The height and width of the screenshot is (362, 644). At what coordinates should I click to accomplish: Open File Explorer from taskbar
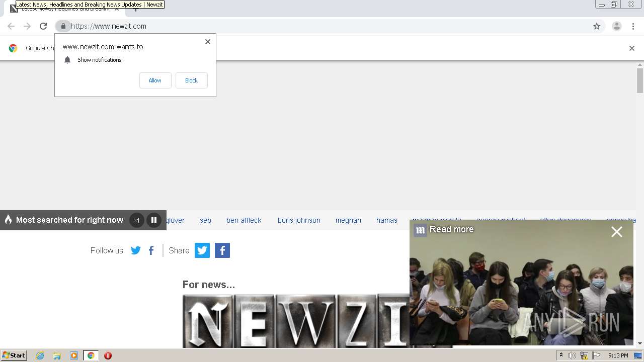(x=57, y=355)
